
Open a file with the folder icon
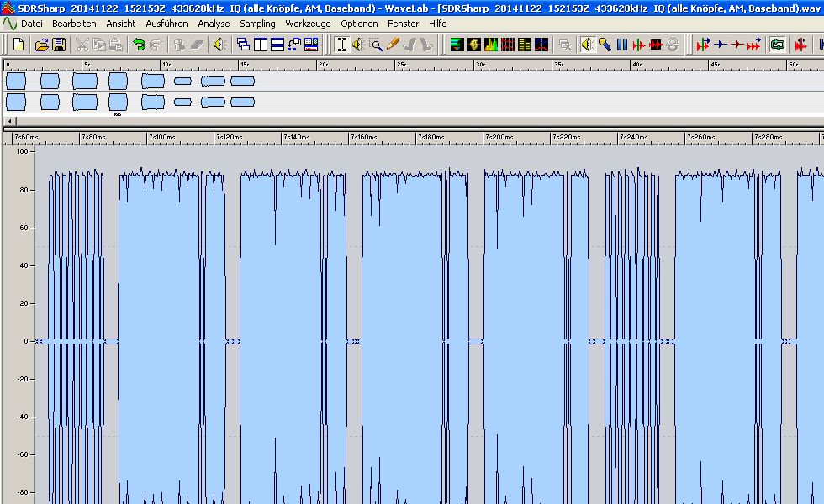pos(42,44)
